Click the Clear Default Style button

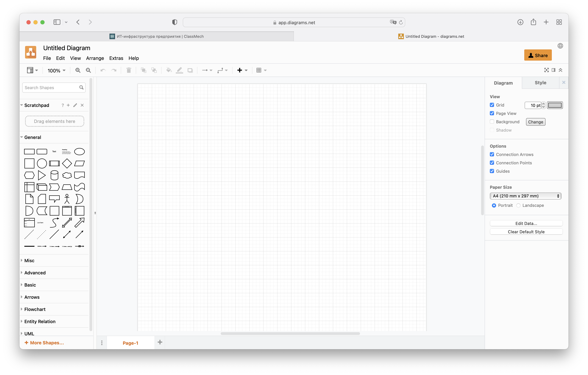526,232
